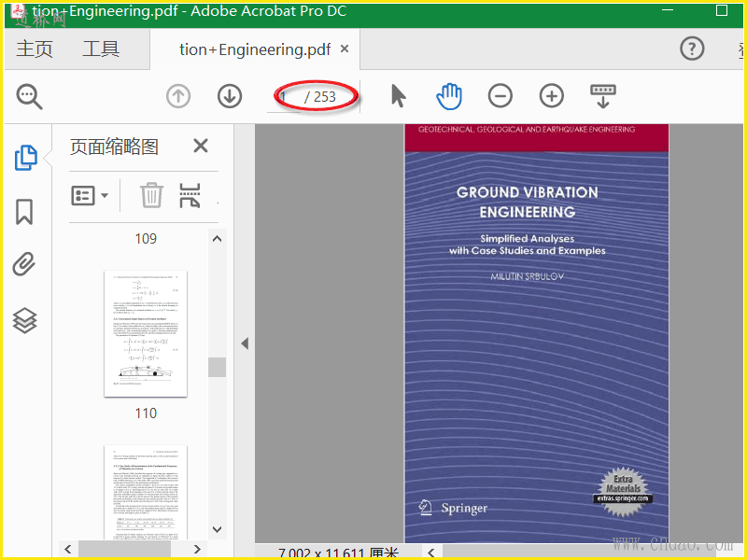Viewport: 747px width, 560px height.
Task: Click the page split tool icon
Action: click(x=190, y=195)
